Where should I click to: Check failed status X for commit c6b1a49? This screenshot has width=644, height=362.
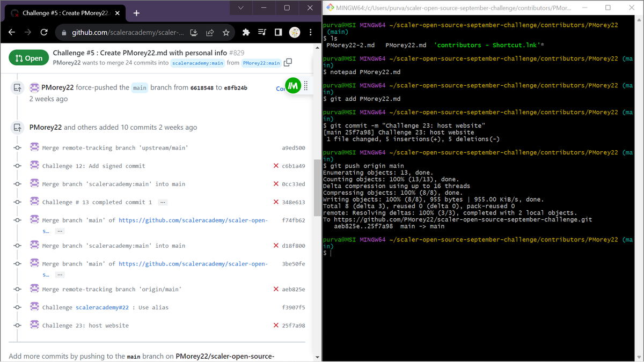point(276,166)
